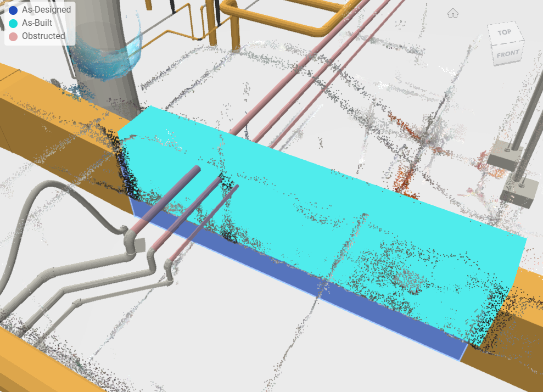Click the Obstructed pink legend swatch
543x392 pixels.
click(13, 36)
